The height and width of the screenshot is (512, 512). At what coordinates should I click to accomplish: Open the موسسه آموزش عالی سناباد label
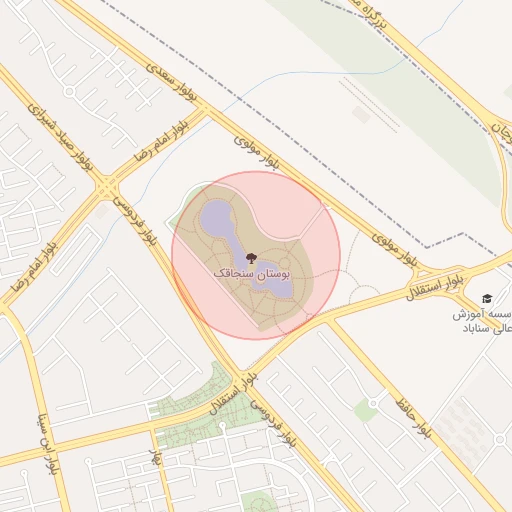click(x=483, y=321)
